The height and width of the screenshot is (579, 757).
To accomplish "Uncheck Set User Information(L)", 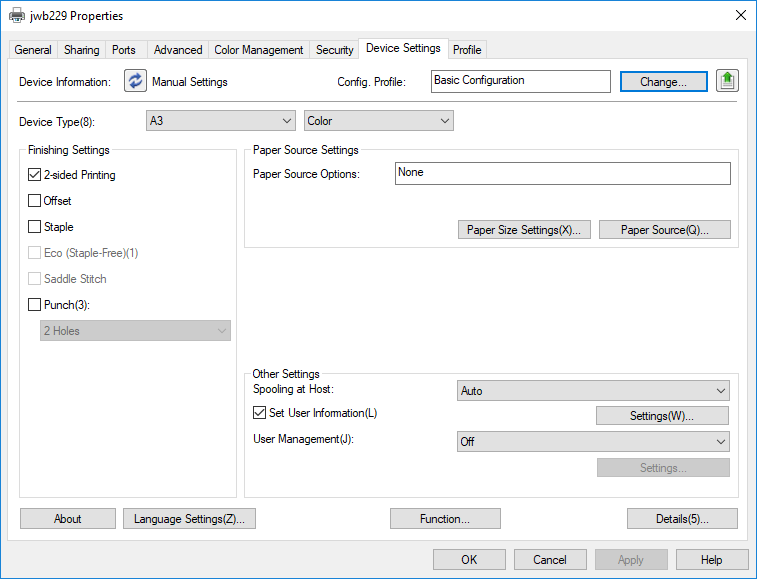I will click(x=260, y=413).
